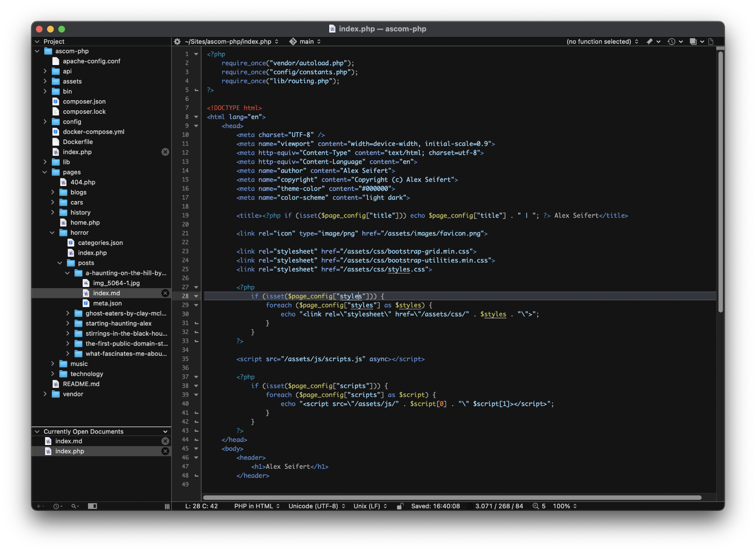Open the recent history clock menu
The width and height of the screenshot is (756, 552).
click(672, 42)
